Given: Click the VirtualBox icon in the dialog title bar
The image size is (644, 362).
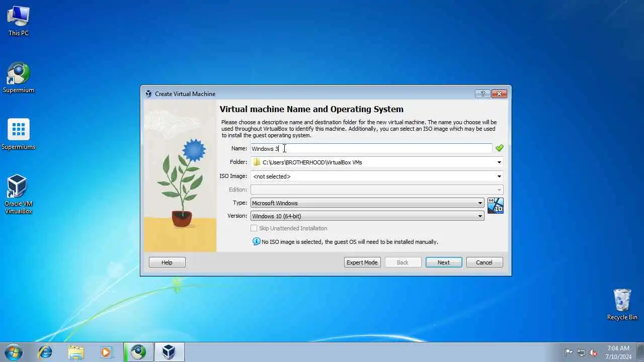Looking at the screenshot, I should coord(148,94).
